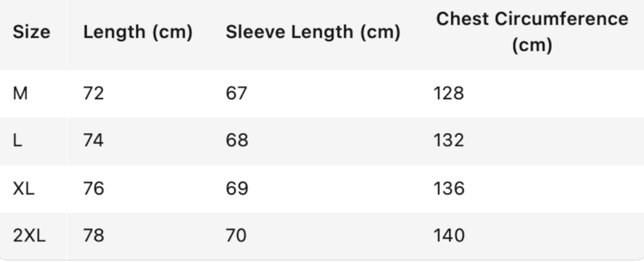Select length value 78 in the 2XL row
Image resolution: width=644 pixels, height=262 pixels.
tap(93, 236)
